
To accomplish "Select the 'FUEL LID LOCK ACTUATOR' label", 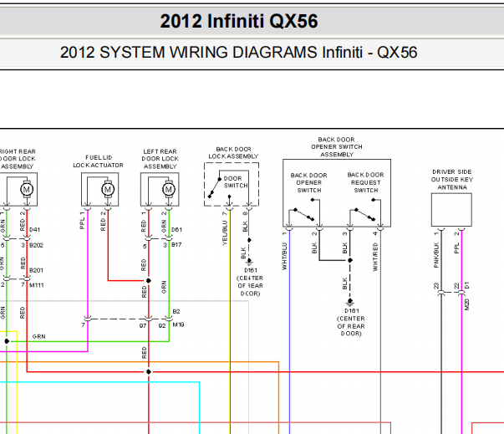I will 98,161.
